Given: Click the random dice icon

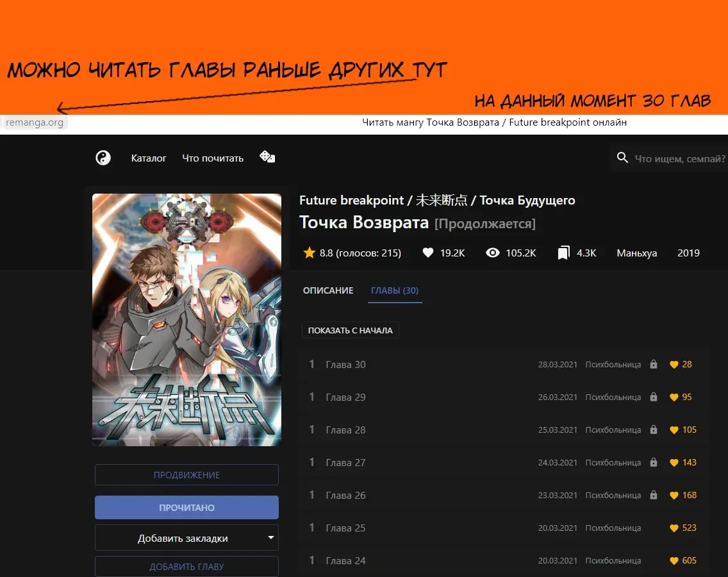Looking at the screenshot, I should point(267,157).
